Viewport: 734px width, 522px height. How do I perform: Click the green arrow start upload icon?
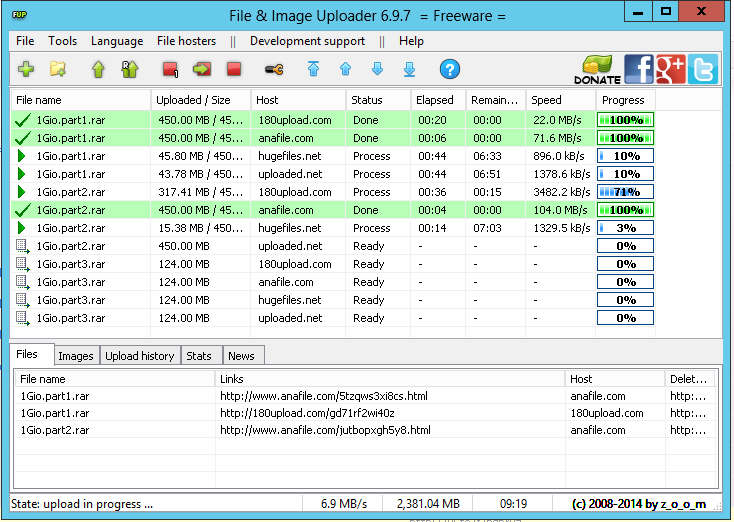(x=98, y=69)
